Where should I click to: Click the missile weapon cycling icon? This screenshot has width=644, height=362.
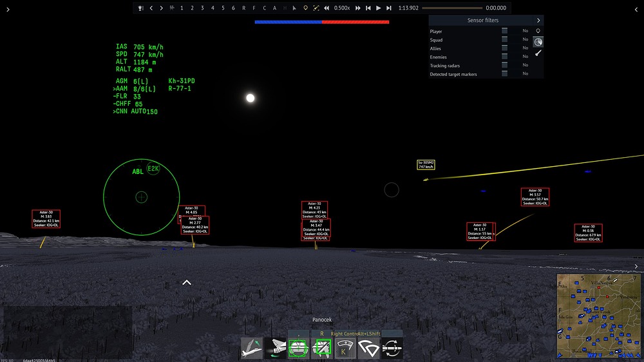click(x=392, y=348)
